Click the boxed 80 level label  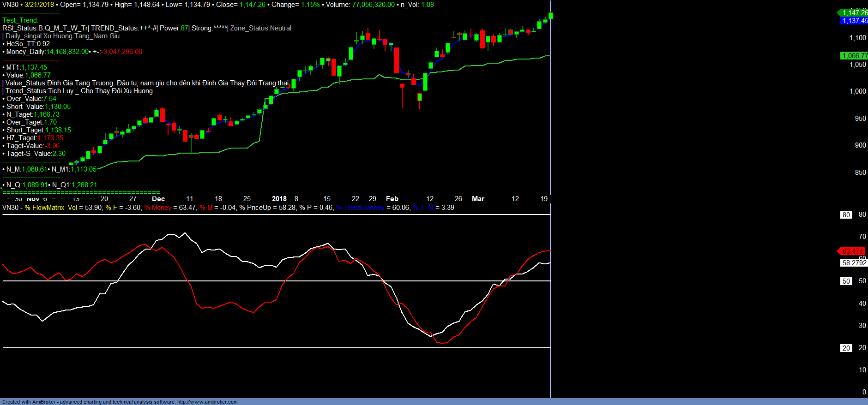(846, 215)
